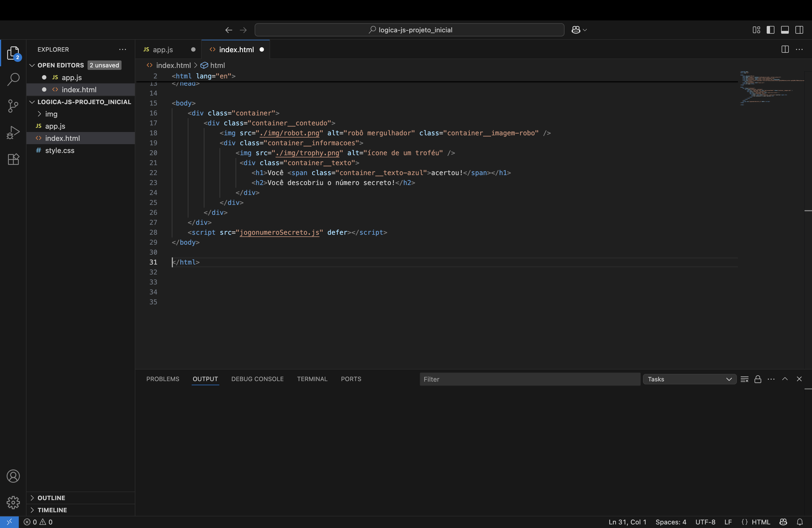Open the Accounts menu icon
The image size is (812, 528).
[x=13, y=476]
